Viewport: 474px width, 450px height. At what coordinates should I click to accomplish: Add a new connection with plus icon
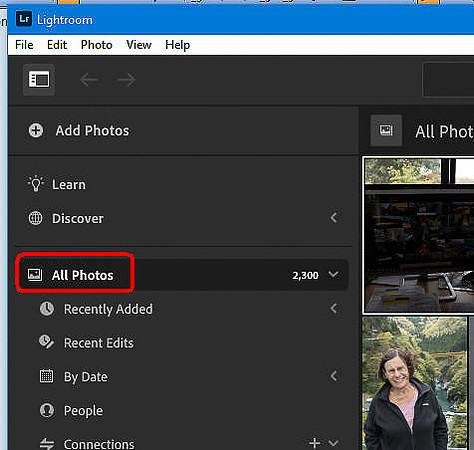click(314, 443)
